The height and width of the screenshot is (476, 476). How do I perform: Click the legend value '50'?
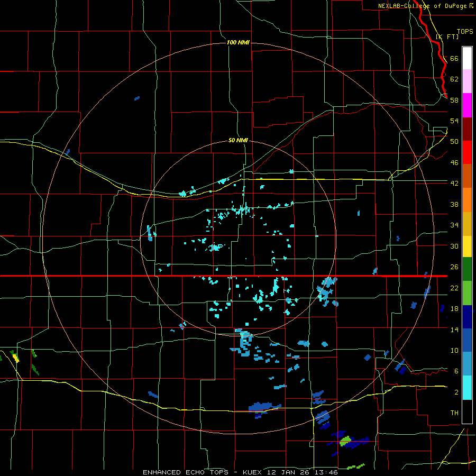click(454, 141)
